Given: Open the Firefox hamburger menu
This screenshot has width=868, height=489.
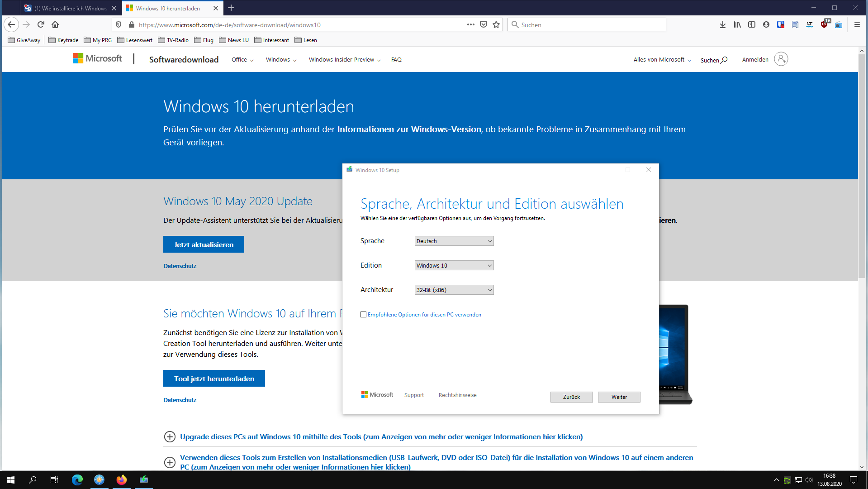Looking at the screenshot, I should tap(857, 24).
